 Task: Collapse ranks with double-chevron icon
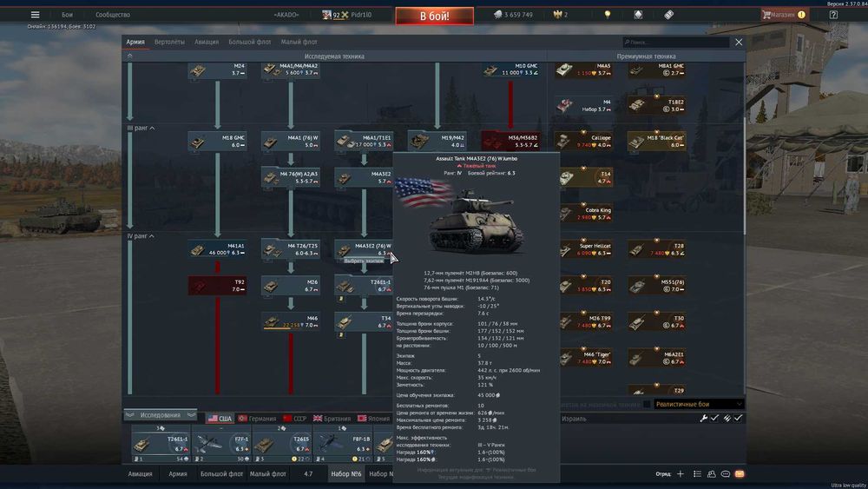129,56
